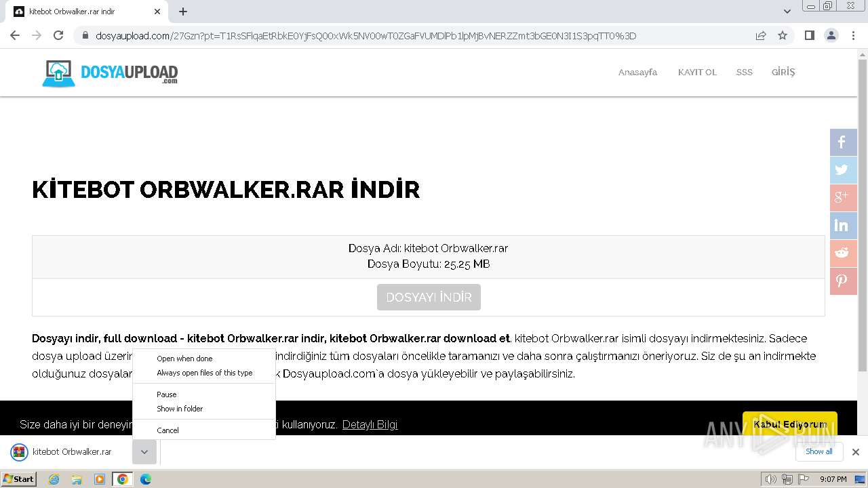Screen dimensions: 868x488
Task: Click the share page icon in address bar
Action: (x=761, y=35)
